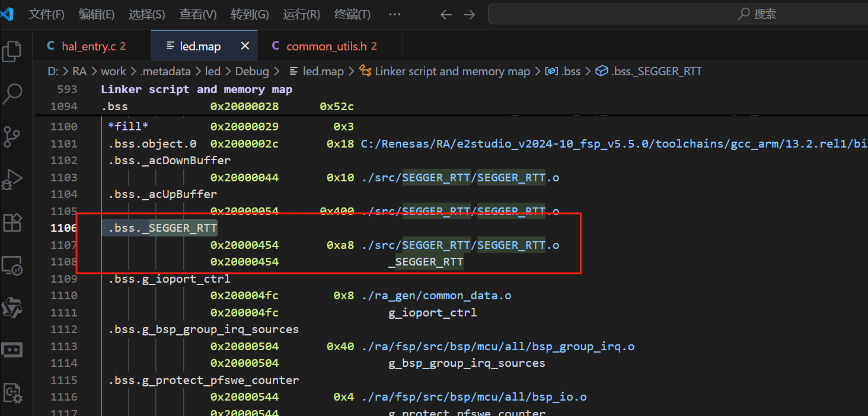The image size is (868, 416).
Task: Open the 终端(T) menu
Action: point(352,14)
